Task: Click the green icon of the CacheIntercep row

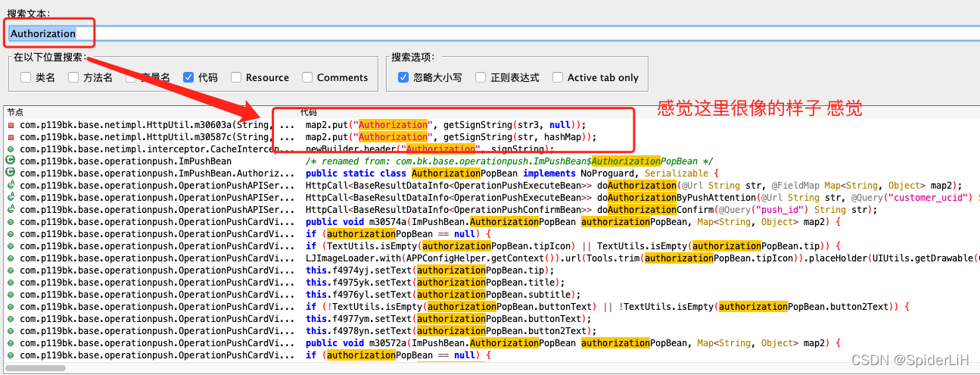Action: pos(11,148)
